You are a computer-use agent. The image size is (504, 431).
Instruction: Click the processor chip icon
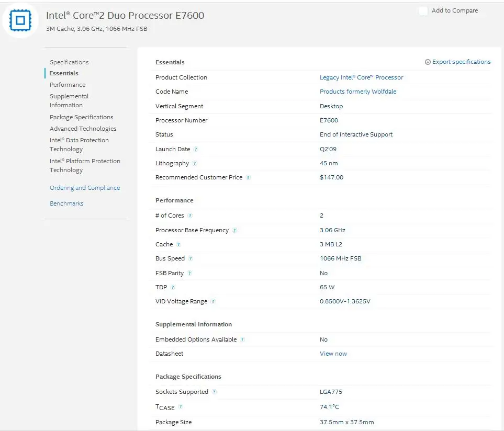[x=20, y=20]
